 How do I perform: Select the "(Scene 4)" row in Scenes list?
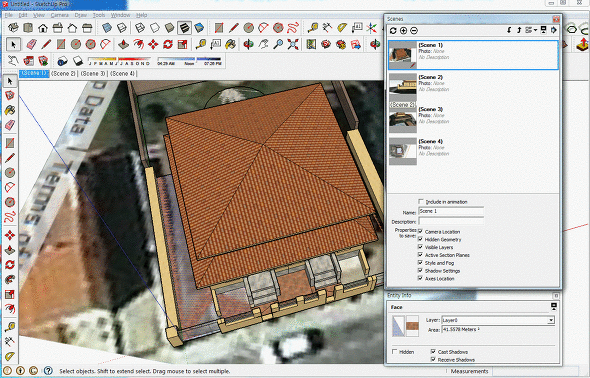coord(473,151)
